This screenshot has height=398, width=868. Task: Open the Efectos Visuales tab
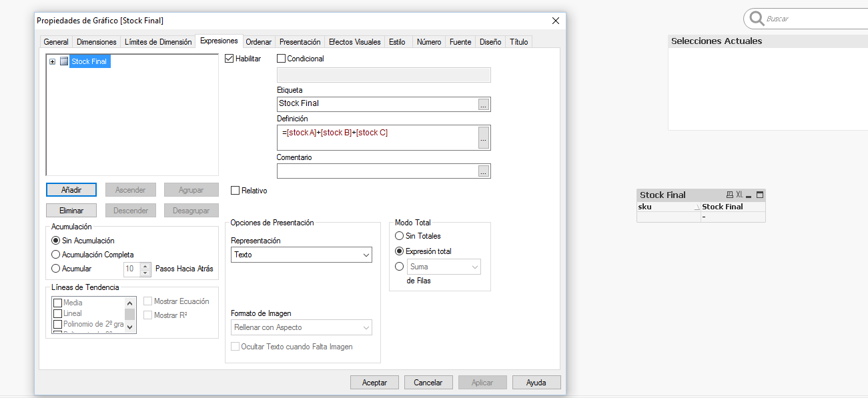(354, 42)
